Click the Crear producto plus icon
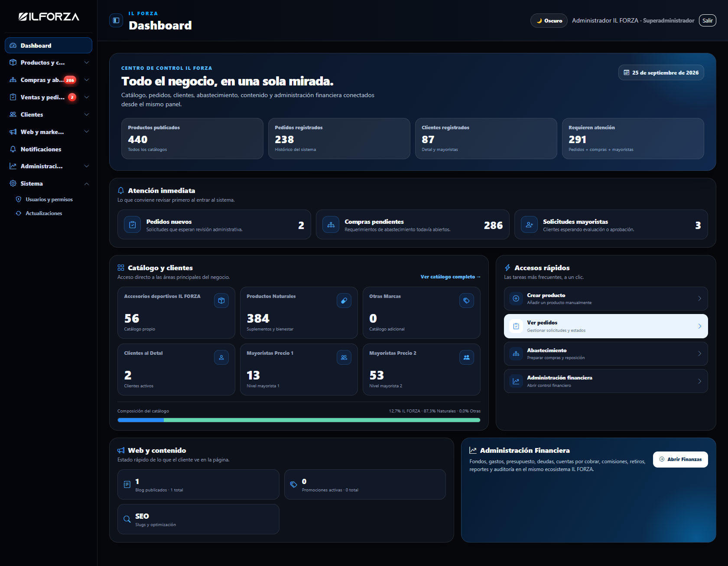The image size is (728, 566). (516, 298)
